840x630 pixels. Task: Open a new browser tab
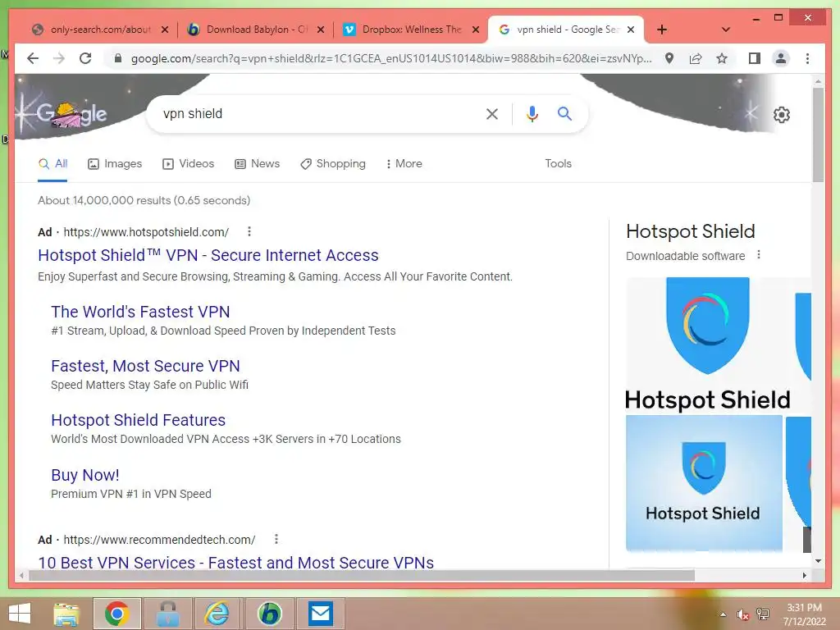(662, 30)
